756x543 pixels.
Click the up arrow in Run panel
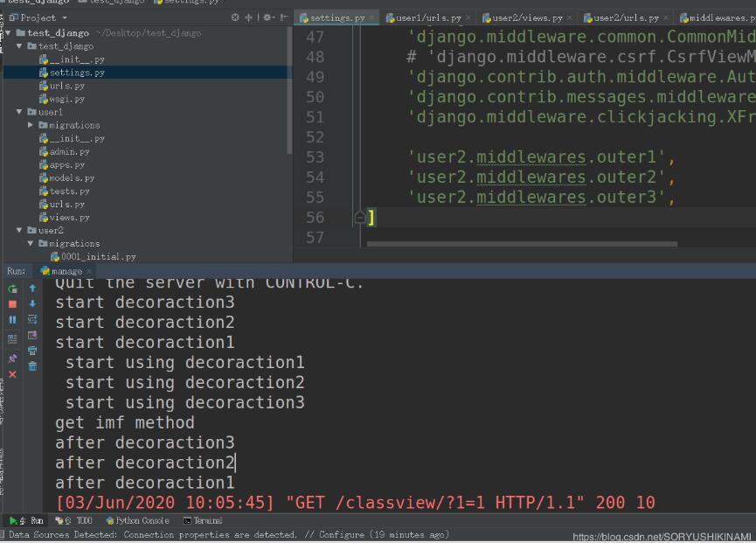pos(32,289)
